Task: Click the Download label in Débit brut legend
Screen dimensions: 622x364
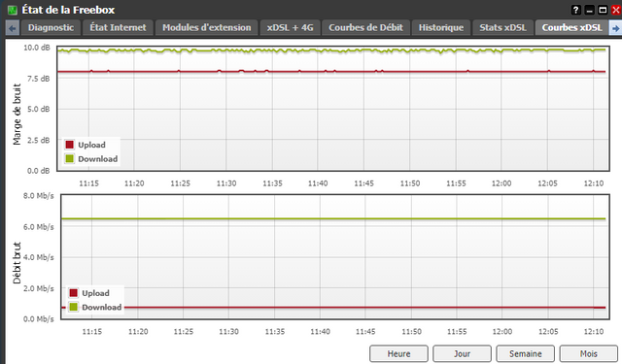Action: point(101,307)
